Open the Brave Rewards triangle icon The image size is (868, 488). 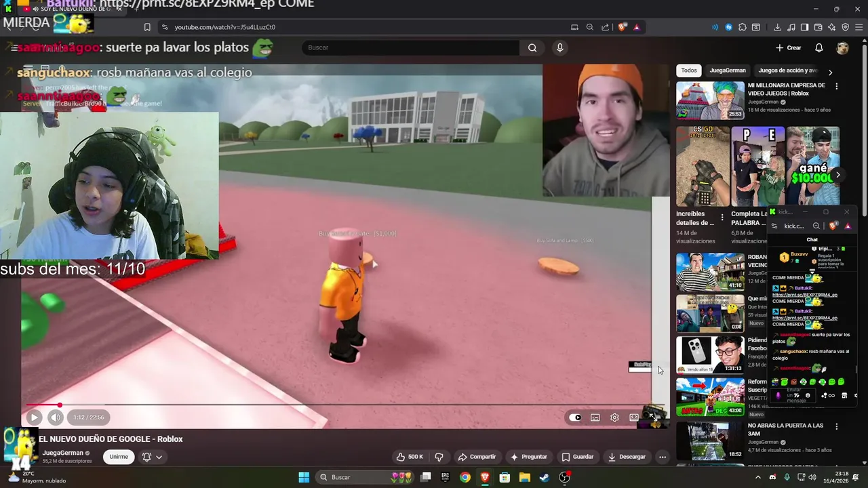click(x=636, y=27)
